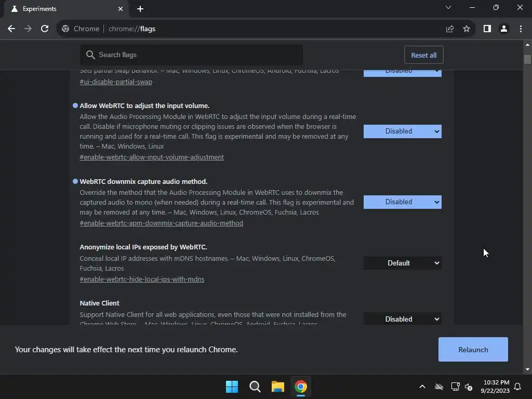This screenshot has width=532, height=399.
Task: Relaunch Chrome to apply changes
Action: 473,350
